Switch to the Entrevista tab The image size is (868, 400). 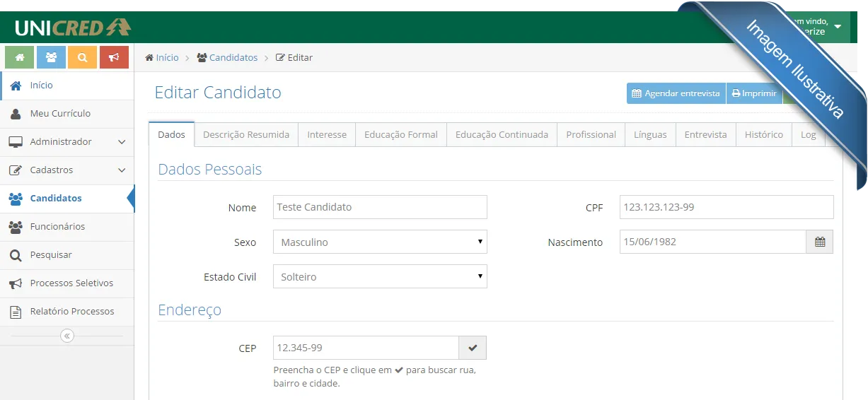click(705, 134)
